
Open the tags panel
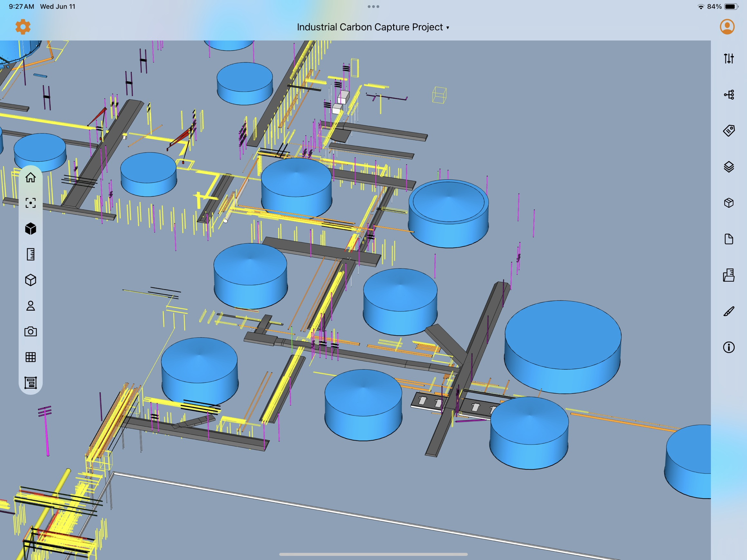[728, 131]
